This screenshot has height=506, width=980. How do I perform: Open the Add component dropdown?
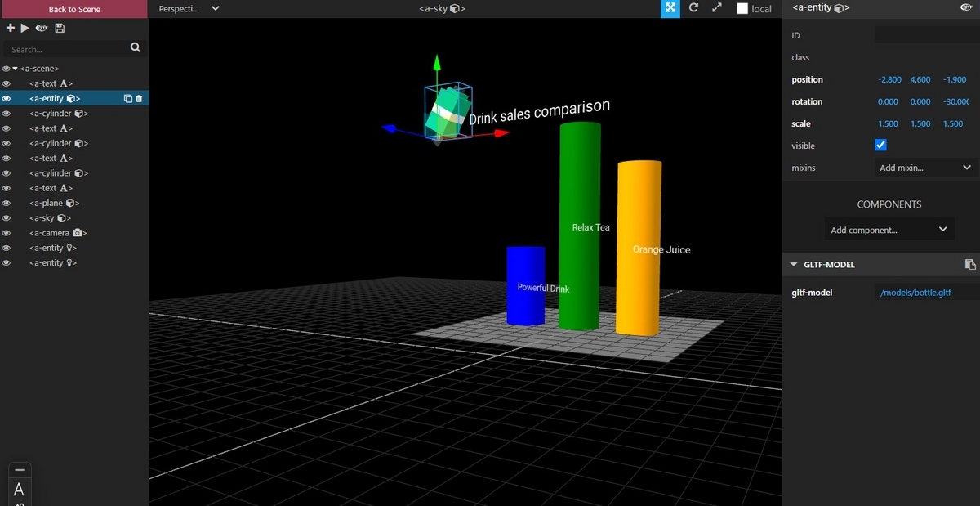(x=889, y=230)
